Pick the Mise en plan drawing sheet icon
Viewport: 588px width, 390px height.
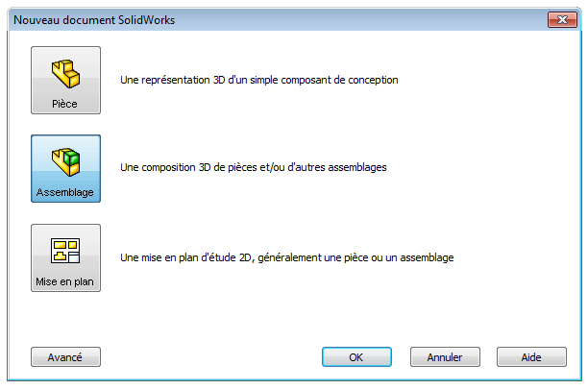(65, 251)
